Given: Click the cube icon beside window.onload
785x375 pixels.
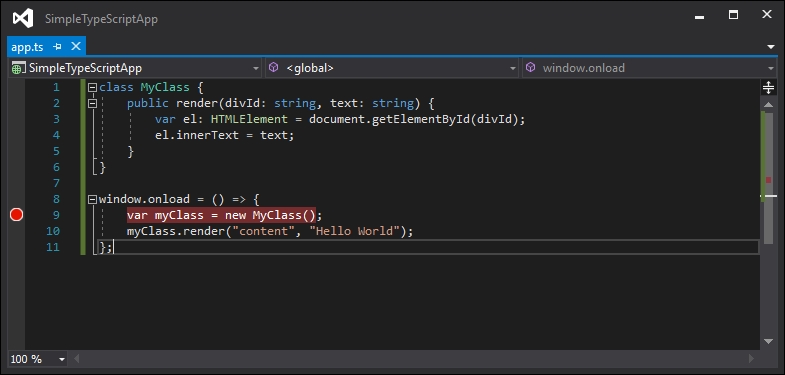Looking at the screenshot, I should [x=531, y=68].
